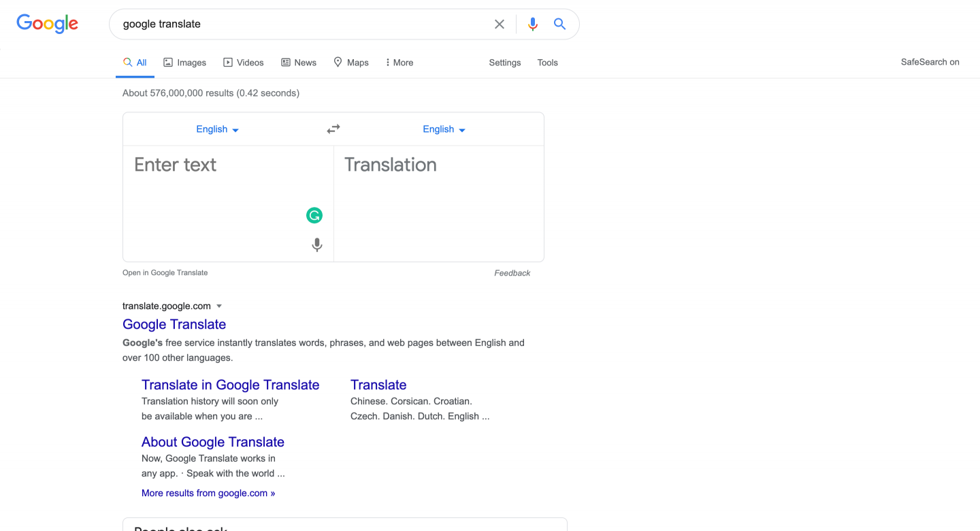Click the Google logo
The width and height of the screenshot is (980, 531).
coord(48,24)
